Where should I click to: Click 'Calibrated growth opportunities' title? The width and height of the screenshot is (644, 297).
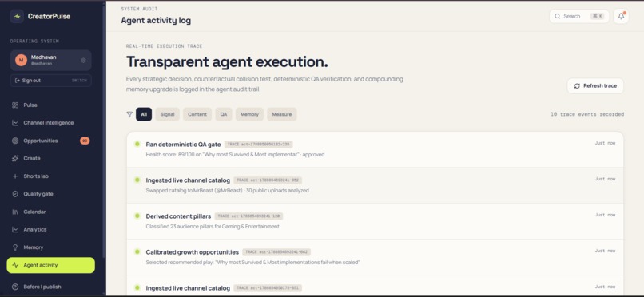193,252
